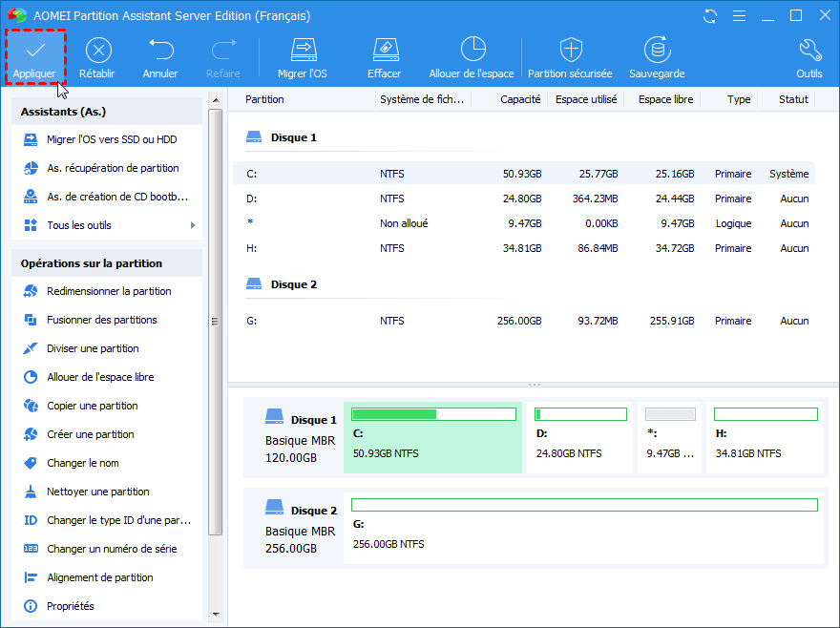
Task: Select the Effacer wipe tool
Action: pyautogui.click(x=384, y=50)
